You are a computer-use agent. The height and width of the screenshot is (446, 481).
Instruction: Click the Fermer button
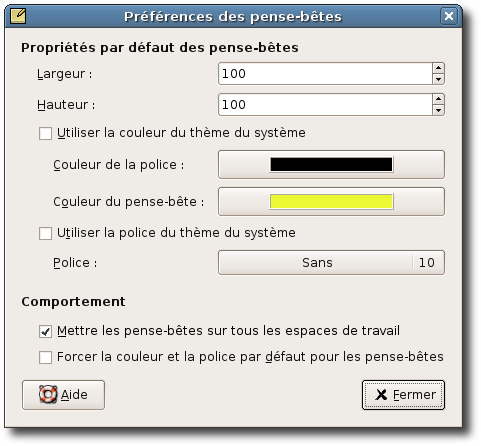[x=403, y=395]
